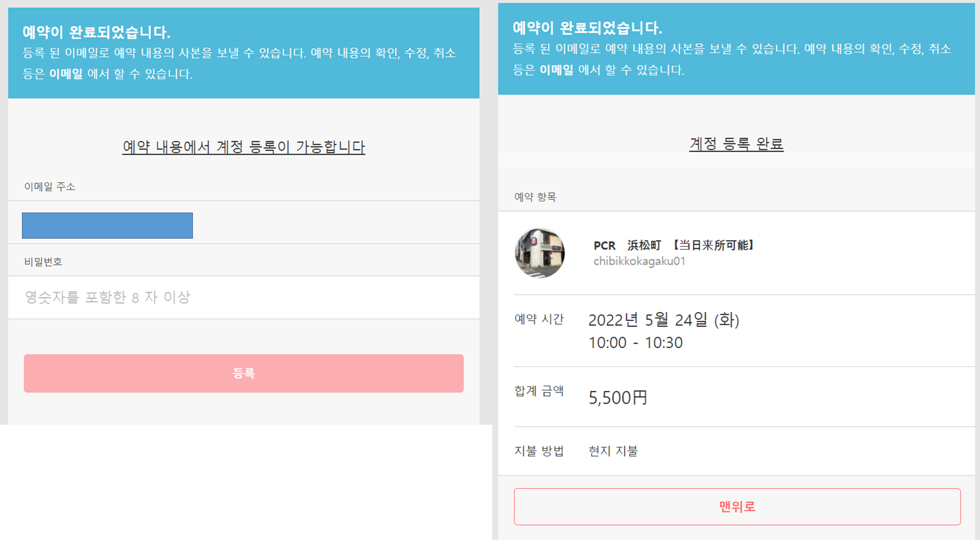Click the 2022년 5월 24일 reservation date
The width and height of the screenshot is (980, 540).
[664, 320]
